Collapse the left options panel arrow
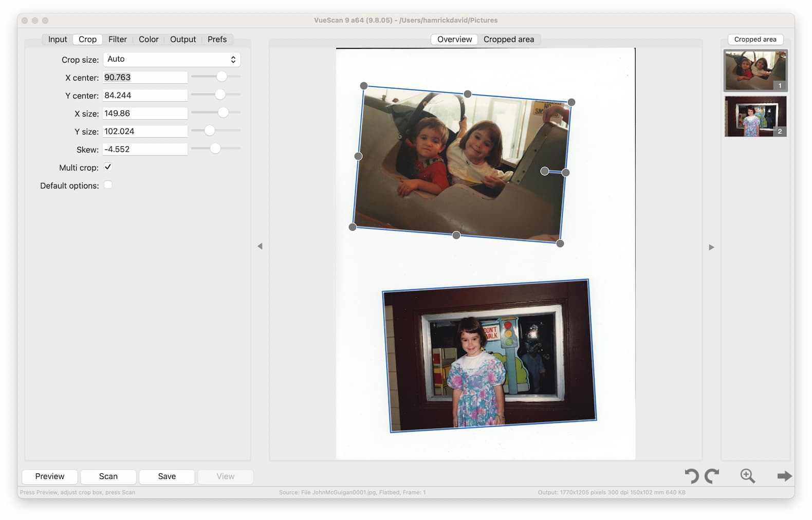This screenshot has width=812, height=520. [260, 246]
